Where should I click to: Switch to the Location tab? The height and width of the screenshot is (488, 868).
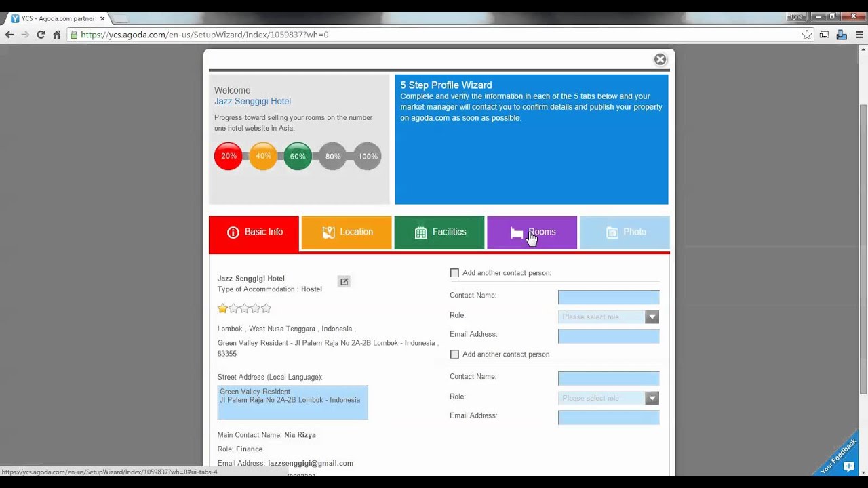[x=347, y=232]
